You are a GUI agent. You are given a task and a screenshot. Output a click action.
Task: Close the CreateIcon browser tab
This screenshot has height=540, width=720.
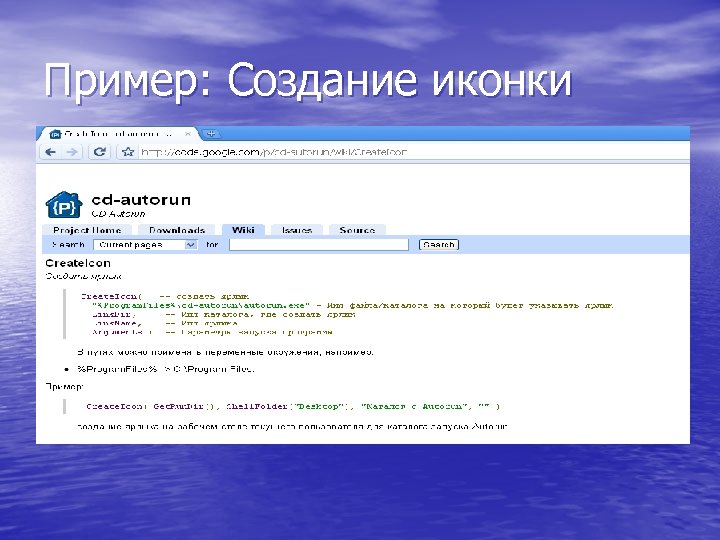pyautogui.click(x=188, y=134)
